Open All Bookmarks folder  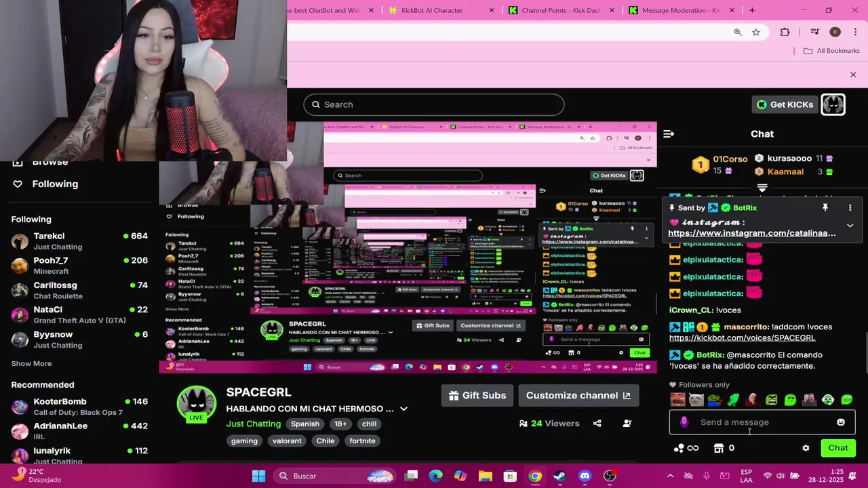coord(831,51)
